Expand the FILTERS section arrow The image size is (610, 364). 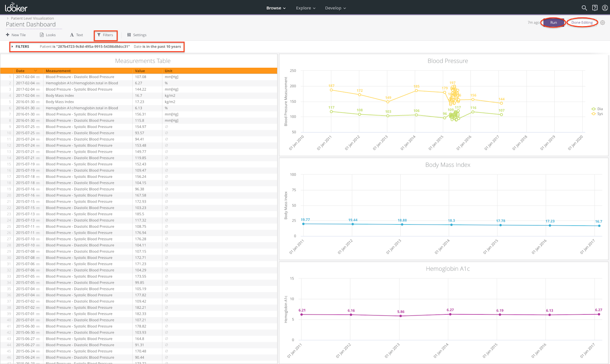[12, 46]
